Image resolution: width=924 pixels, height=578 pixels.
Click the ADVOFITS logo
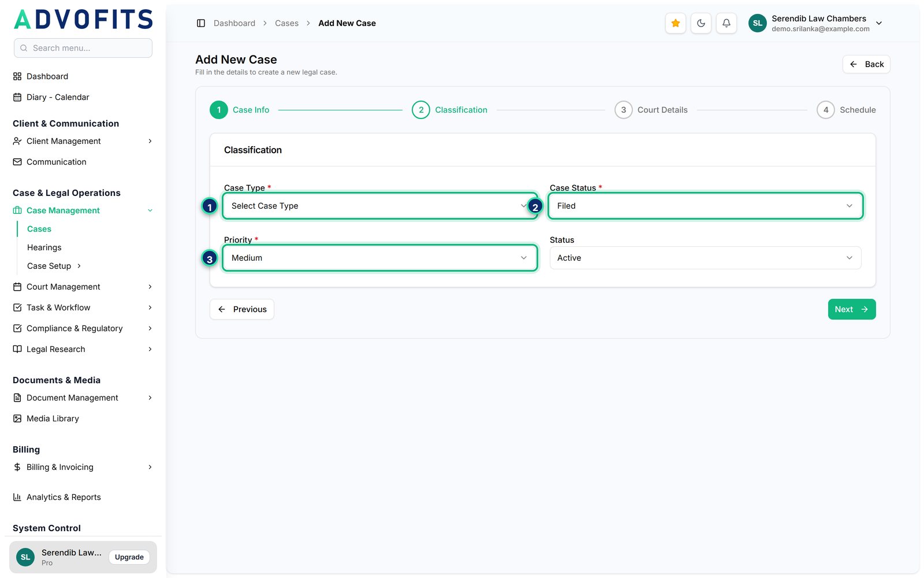pos(83,20)
